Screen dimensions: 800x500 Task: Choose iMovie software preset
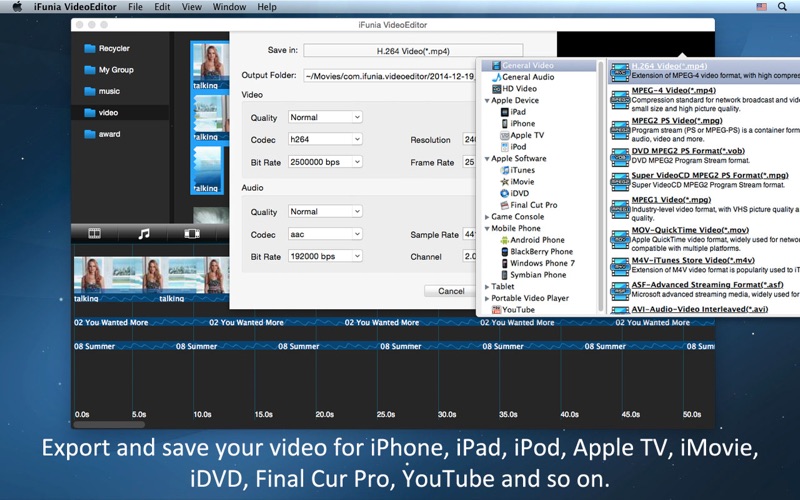pos(517,182)
